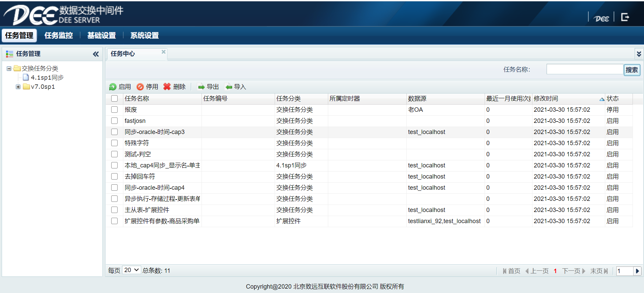Open the per-page count dropdown
The image size is (644, 293).
click(131, 270)
